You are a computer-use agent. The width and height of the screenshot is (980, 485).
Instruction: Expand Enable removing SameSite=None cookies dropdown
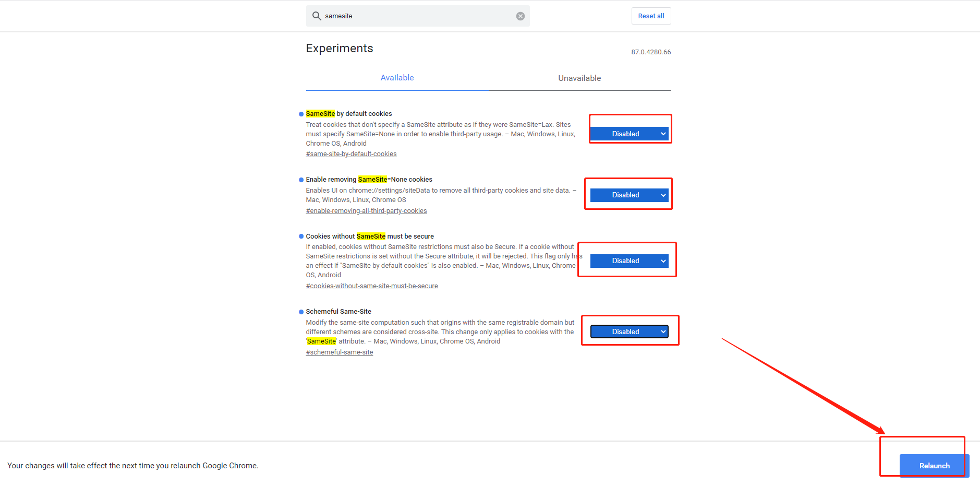coord(629,195)
